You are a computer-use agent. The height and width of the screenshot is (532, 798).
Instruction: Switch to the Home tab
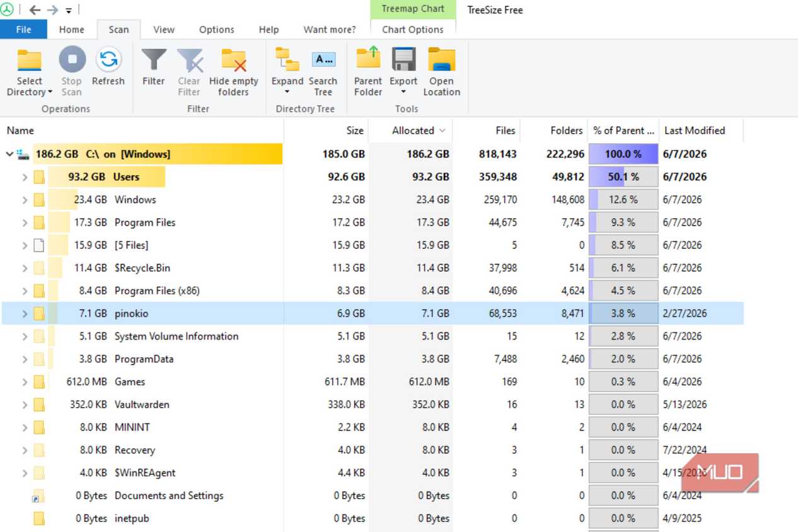[x=72, y=30]
